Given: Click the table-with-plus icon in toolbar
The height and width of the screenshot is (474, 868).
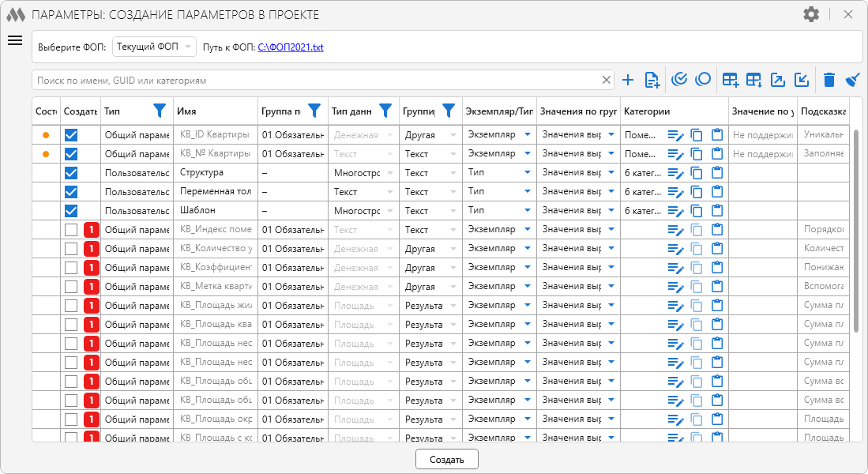Looking at the screenshot, I should pos(731,80).
